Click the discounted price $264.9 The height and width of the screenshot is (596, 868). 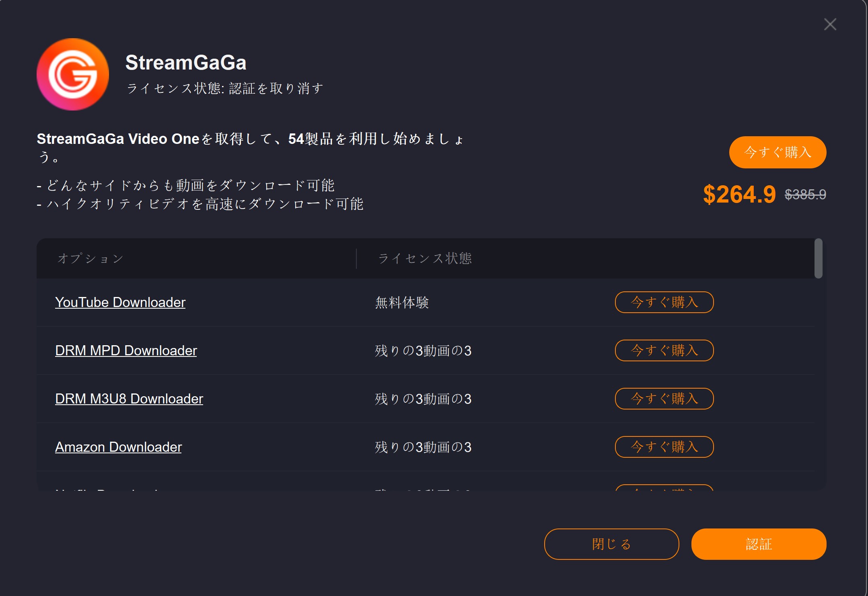[739, 194]
